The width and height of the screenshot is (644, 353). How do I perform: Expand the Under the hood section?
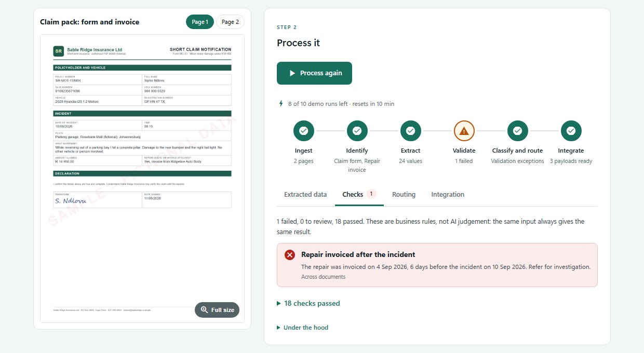click(302, 328)
